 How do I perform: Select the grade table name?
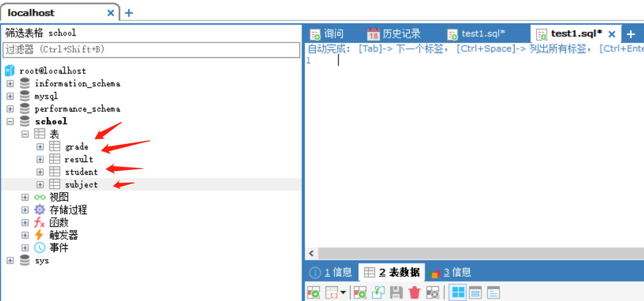(x=77, y=147)
